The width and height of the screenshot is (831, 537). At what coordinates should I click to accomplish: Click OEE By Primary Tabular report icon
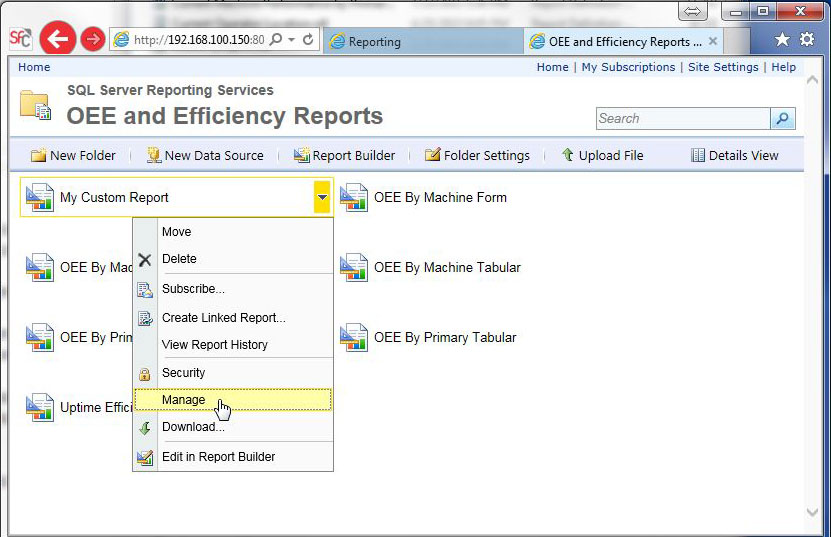(353, 337)
